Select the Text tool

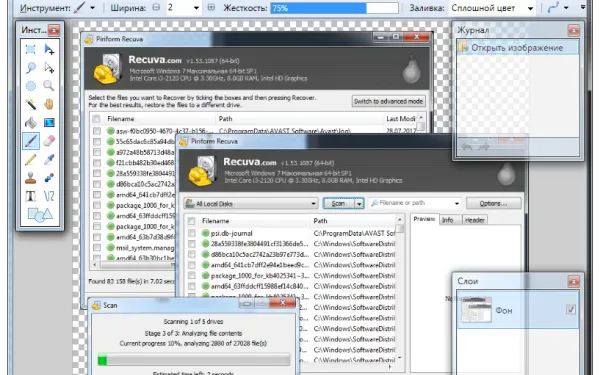31,196
